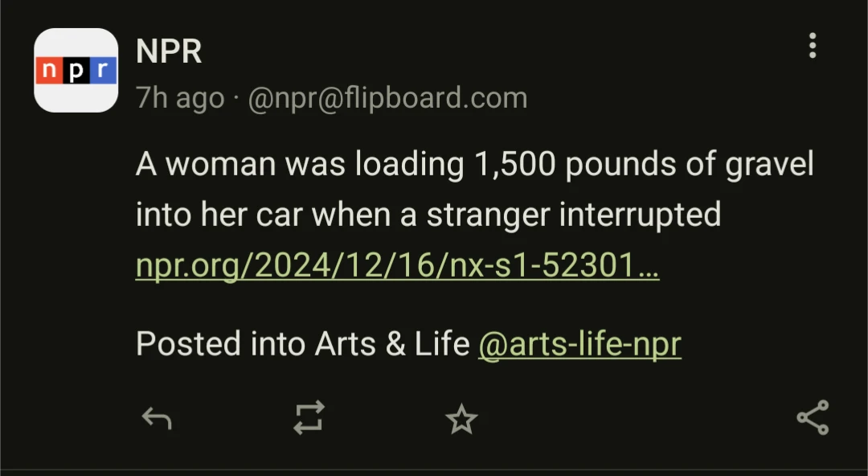The width and height of the screenshot is (868, 476).
Task: Click the "Posted into Arts & Life" text
Action: (x=302, y=344)
